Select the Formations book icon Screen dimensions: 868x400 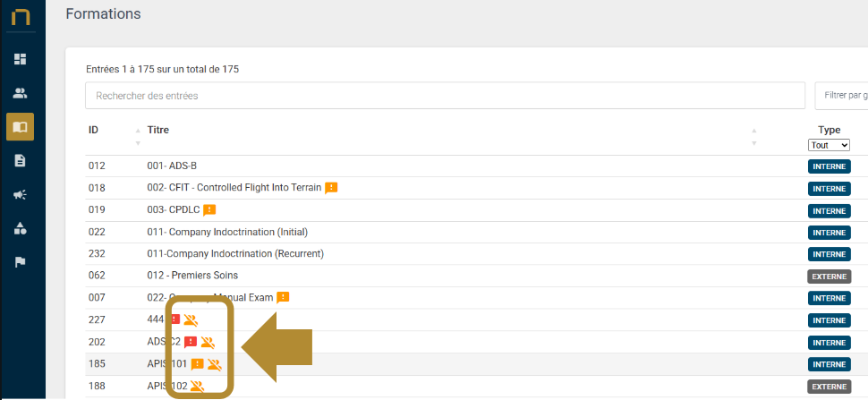(21, 127)
